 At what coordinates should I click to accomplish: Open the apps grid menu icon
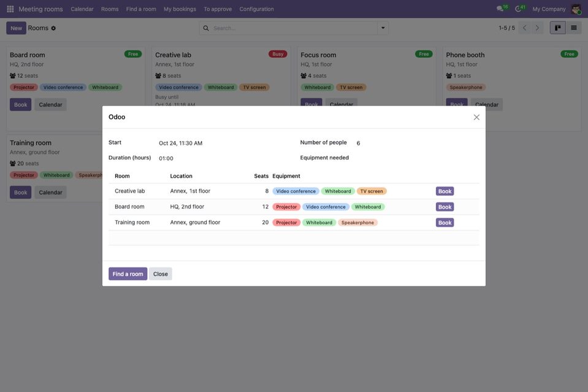10,9
